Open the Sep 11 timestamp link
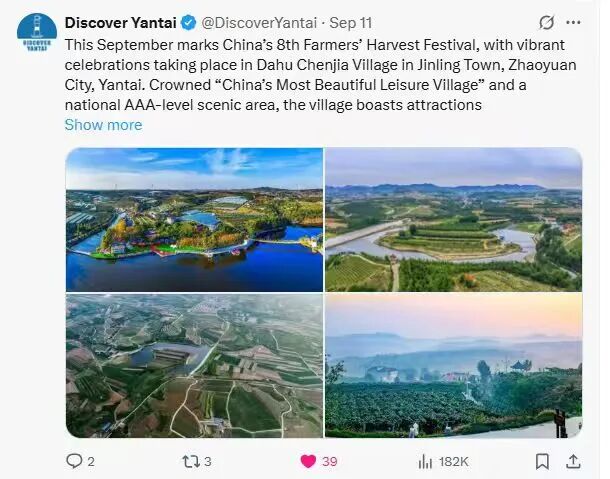The width and height of the screenshot is (610, 479). point(351,23)
